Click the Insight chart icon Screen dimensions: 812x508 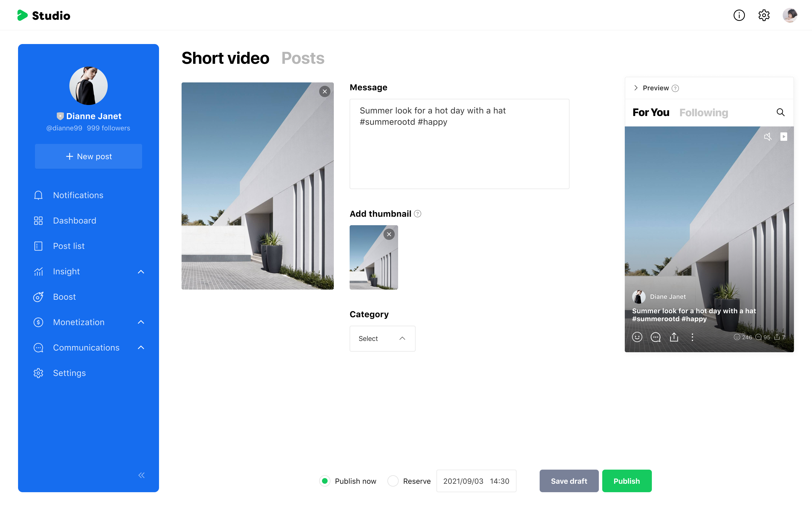pos(38,271)
